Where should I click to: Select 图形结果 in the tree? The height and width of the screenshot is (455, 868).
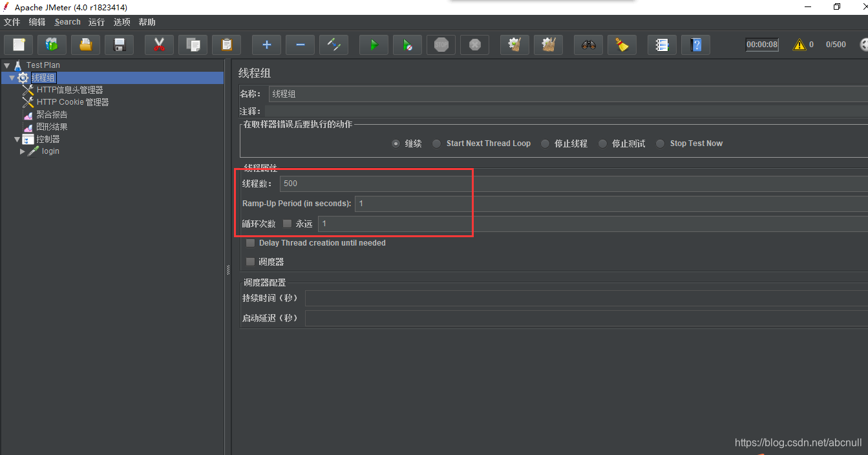52,127
